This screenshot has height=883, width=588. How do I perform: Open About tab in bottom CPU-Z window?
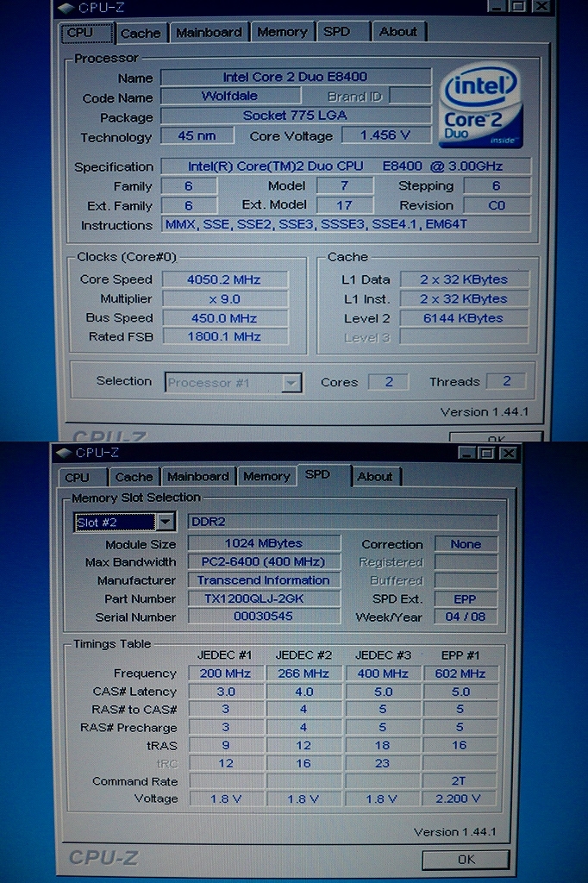coord(376,476)
